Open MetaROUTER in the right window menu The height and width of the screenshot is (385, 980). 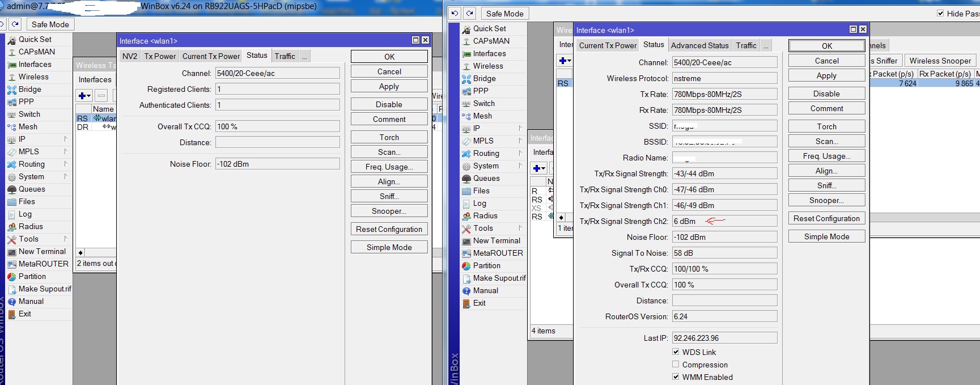(x=498, y=253)
